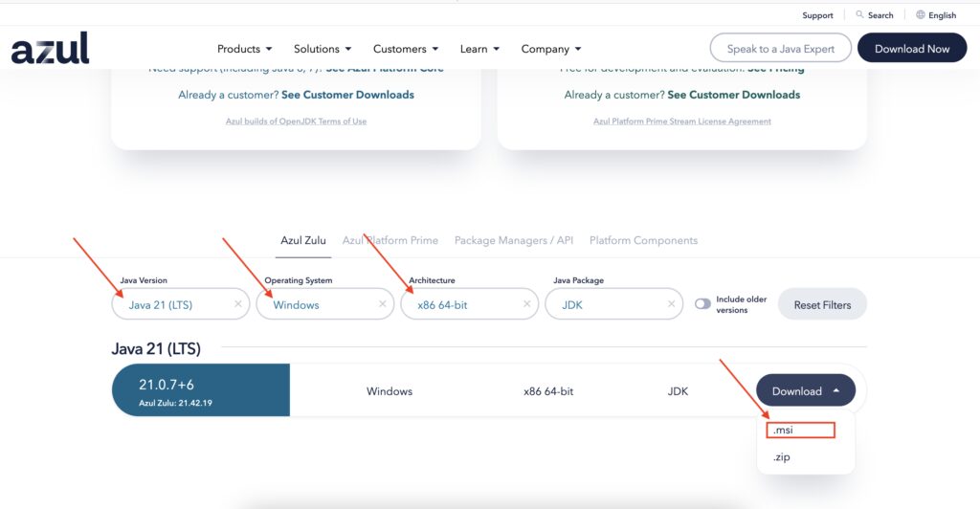Clear the Operating System filter X

[x=383, y=304]
